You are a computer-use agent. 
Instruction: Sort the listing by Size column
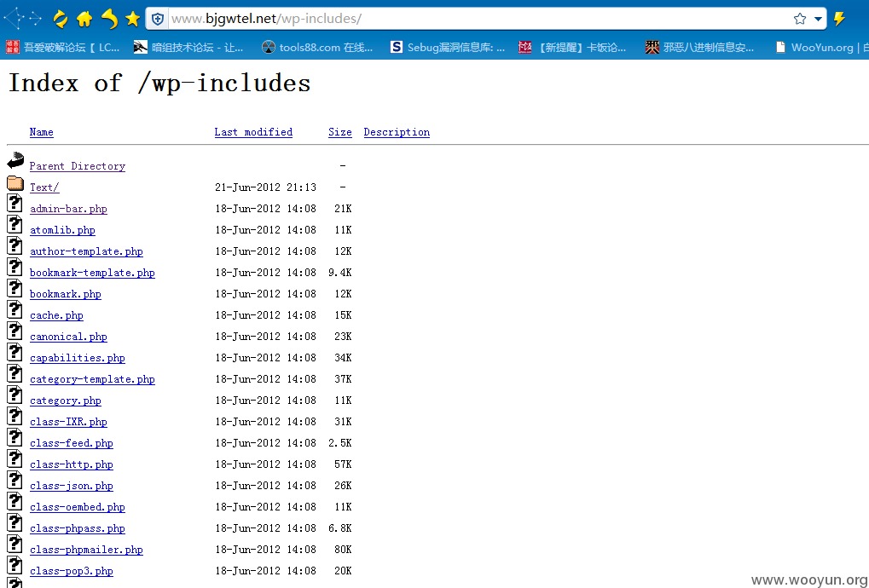[x=339, y=132]
